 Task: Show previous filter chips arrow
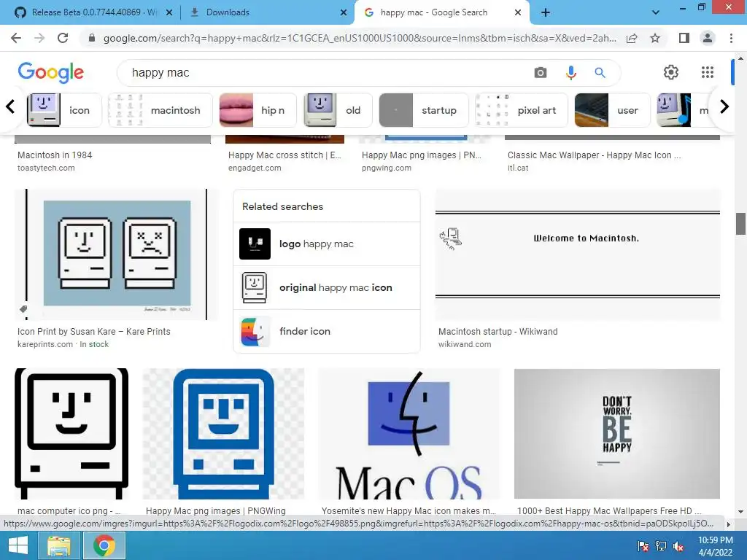pyautogui.click(x=10, y=106)
